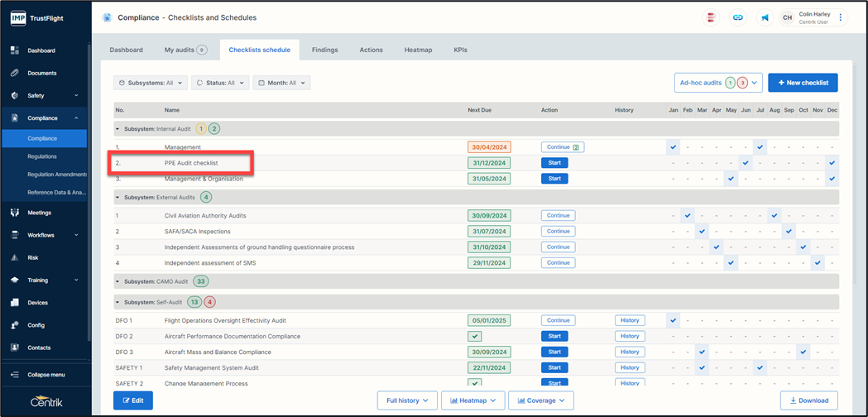Viewport: 868px width, 417px height.
Task: Toggle January checkmark for Management row
Action: click(674, 147)
